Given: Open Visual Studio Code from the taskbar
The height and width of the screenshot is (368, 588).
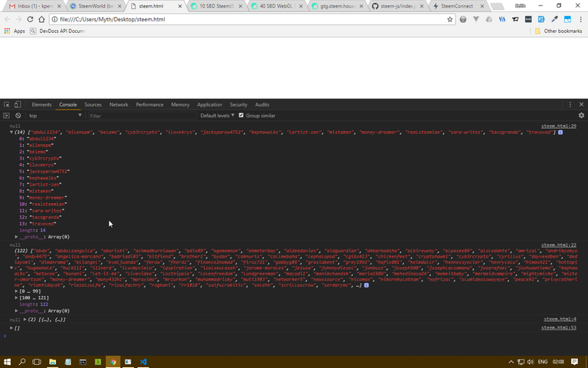Looking at the screenshot, I should tap(142, 361).
